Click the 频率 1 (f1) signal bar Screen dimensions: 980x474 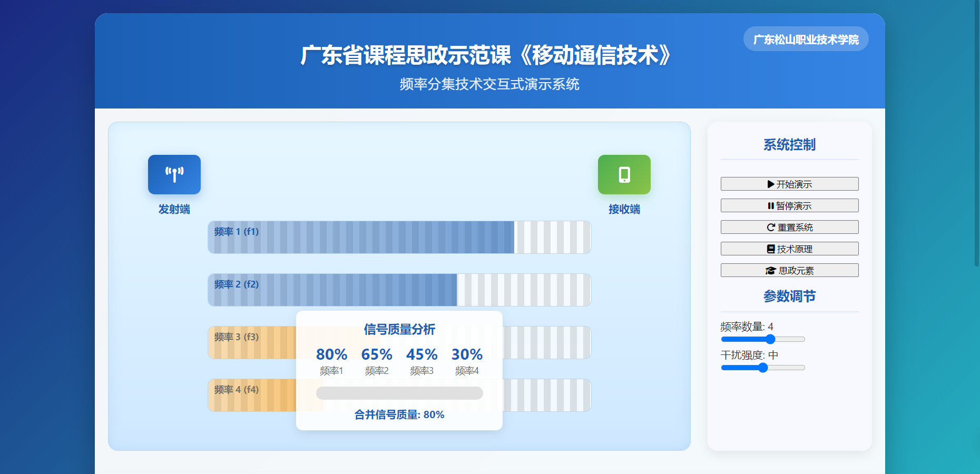399,238
